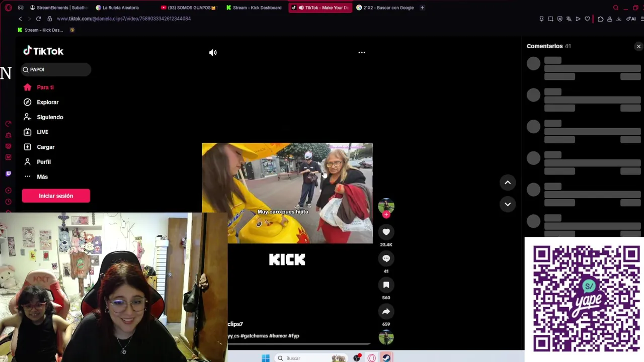Open the Para ti feed

point(39,87)
